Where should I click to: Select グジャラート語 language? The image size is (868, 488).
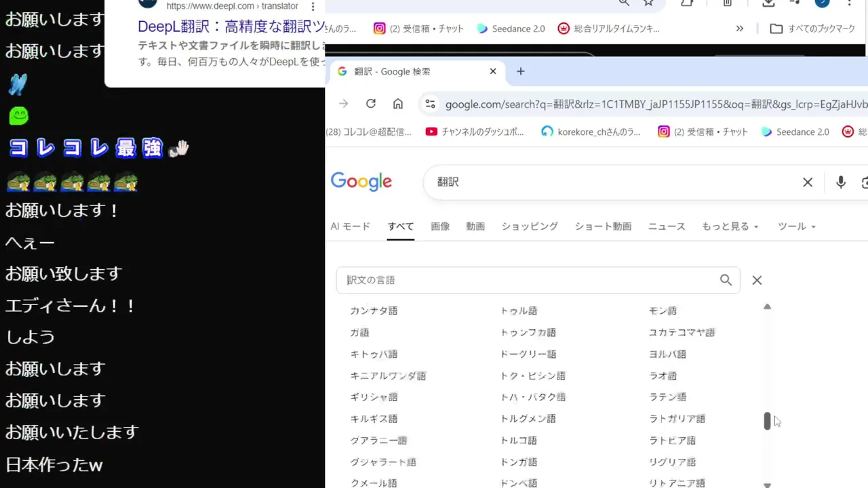click(383, 462)
